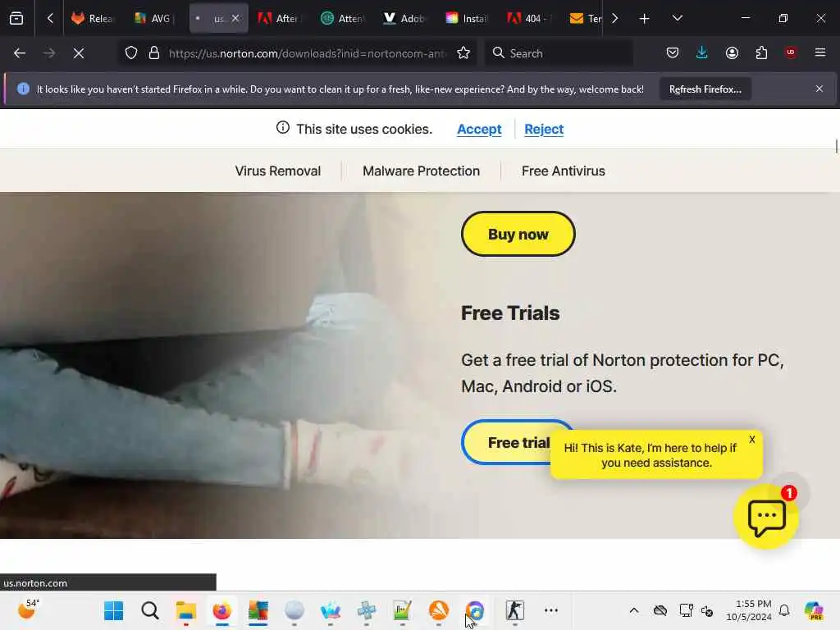The image size is (840, 630).
Task: Open the Malware Protection link
Action: [421, 171]
